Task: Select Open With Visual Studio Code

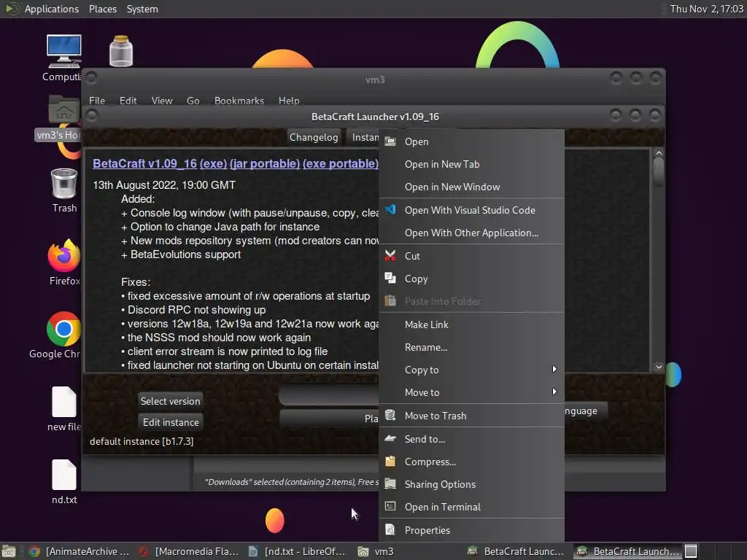Action: click(470, 210)
